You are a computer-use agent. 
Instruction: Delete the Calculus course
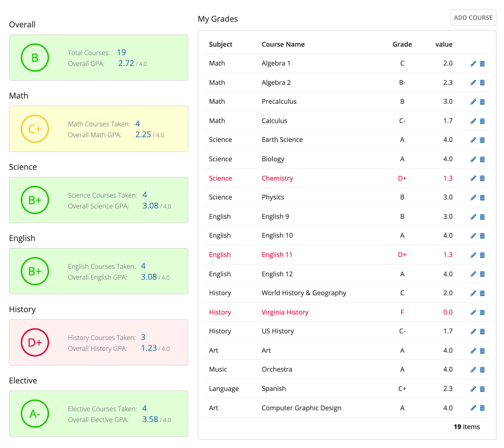(x=482, y=121)
